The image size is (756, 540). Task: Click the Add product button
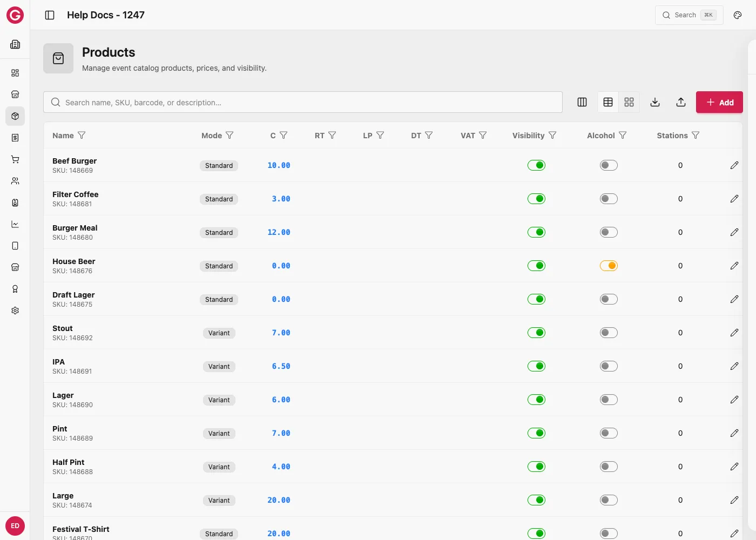tap(719, 102)
